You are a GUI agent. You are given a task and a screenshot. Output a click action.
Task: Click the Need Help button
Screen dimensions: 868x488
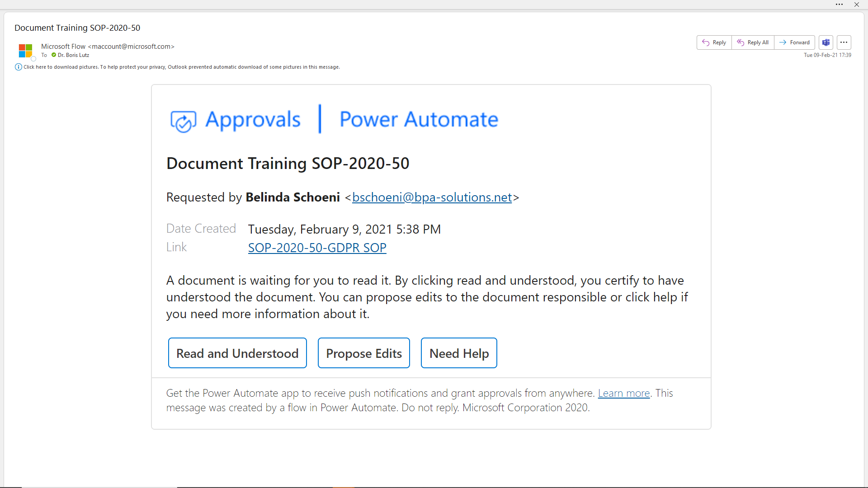pos(459,353)
